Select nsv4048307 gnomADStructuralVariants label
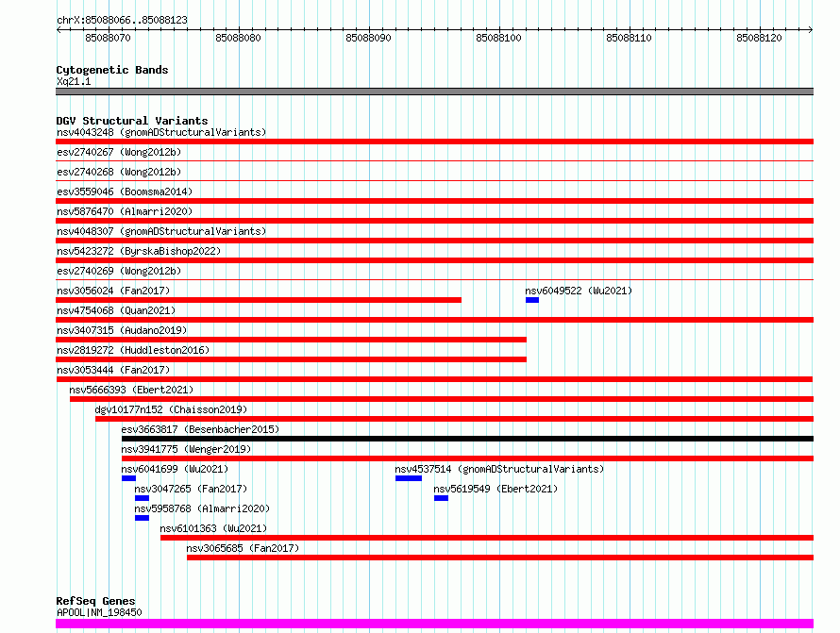 pyautogui.click(x=161, y=231)
